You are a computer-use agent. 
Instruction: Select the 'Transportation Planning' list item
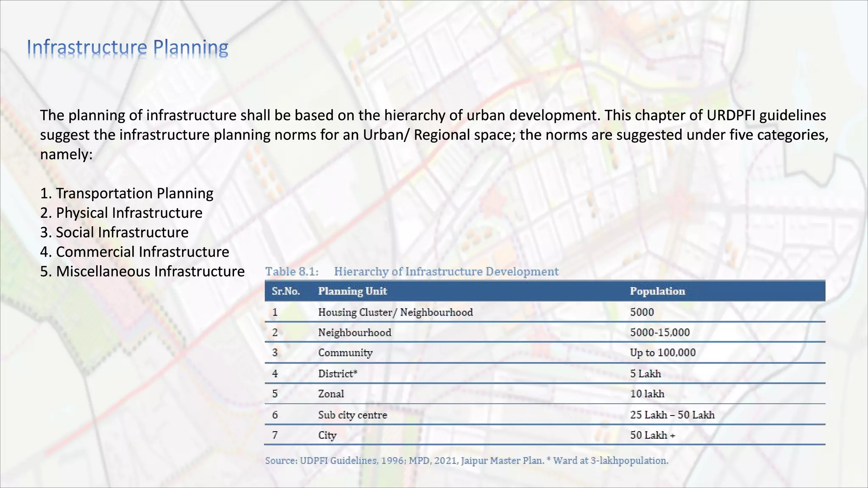pyautogui.click(x=127, y=194)
